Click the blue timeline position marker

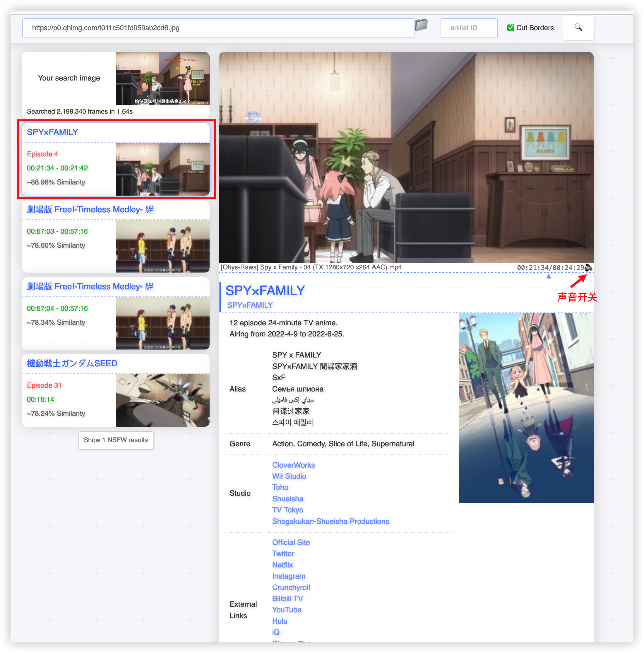[549, 276]
